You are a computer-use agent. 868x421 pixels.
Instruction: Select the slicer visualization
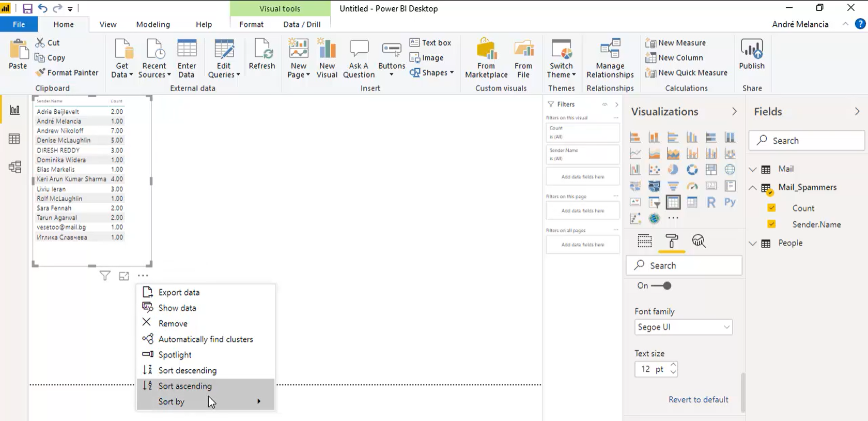coord(654,202)
